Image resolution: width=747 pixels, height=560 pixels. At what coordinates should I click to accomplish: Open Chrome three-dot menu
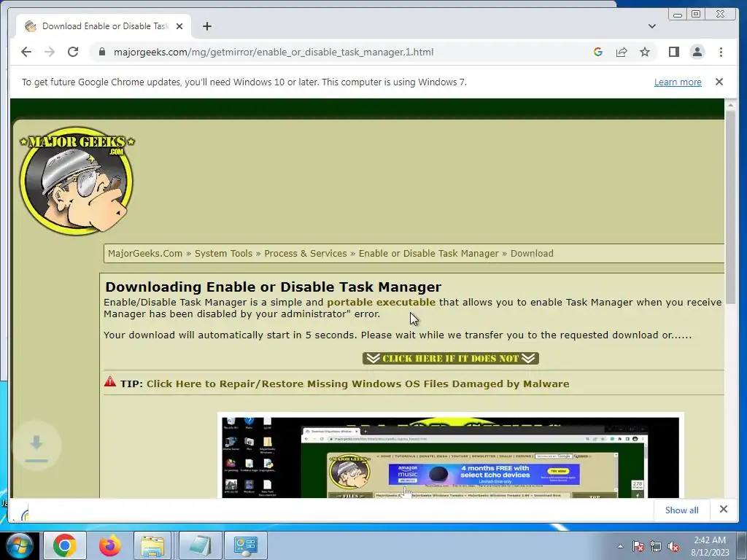pos(721,52)
